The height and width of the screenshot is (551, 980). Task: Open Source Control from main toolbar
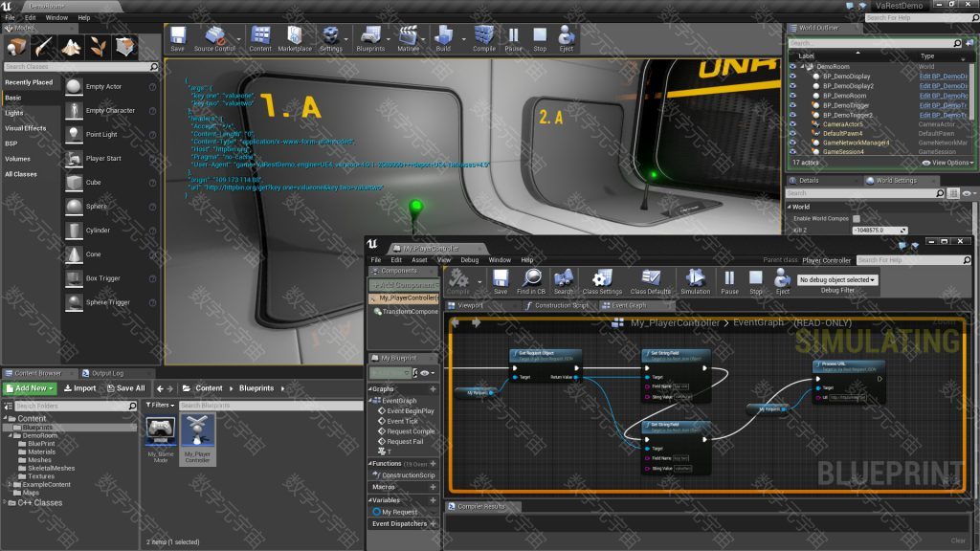click(x=214, y=37)
